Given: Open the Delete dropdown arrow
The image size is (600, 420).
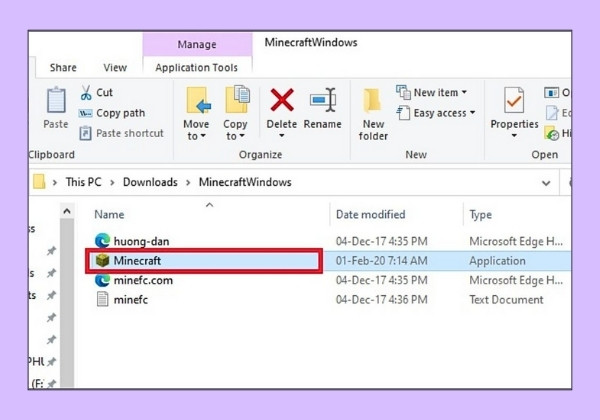Looking at the screenshot, I should [282, 135].
